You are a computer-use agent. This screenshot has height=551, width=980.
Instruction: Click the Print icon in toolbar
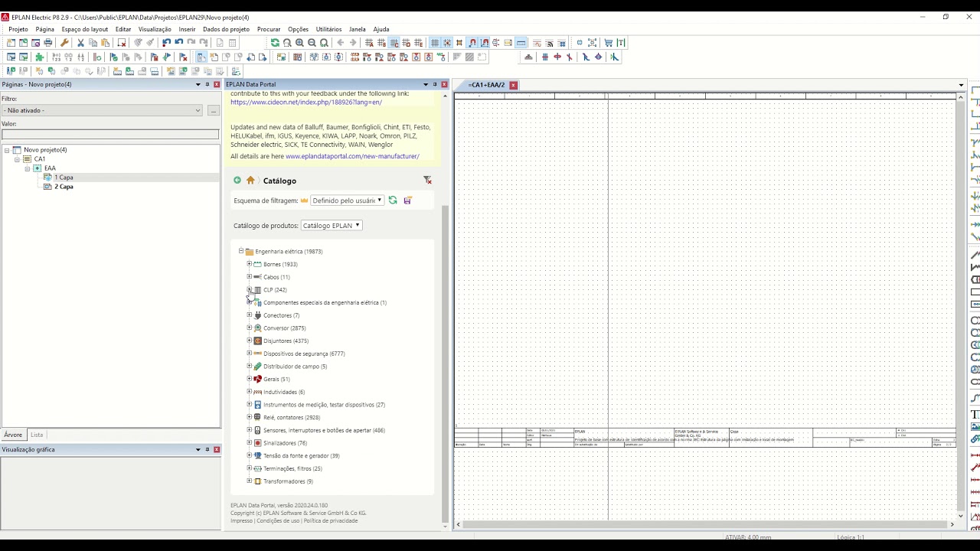click(x=47, y=43)
